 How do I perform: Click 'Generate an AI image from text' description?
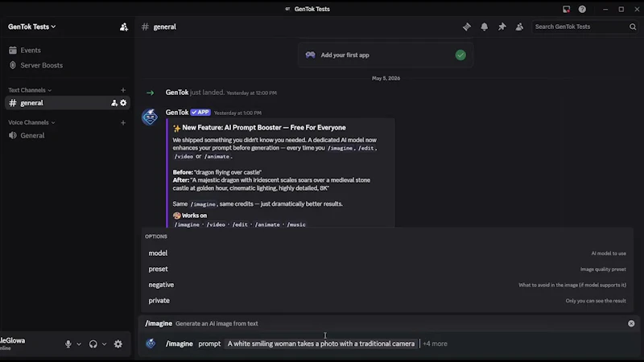tap(217, 323)
